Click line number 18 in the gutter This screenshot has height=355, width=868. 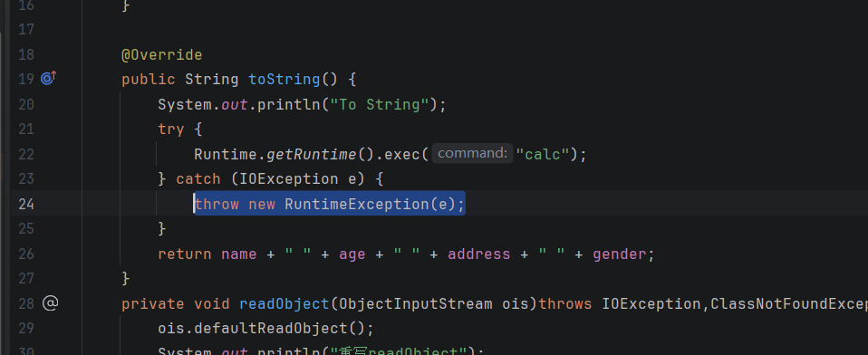[26, 54]
